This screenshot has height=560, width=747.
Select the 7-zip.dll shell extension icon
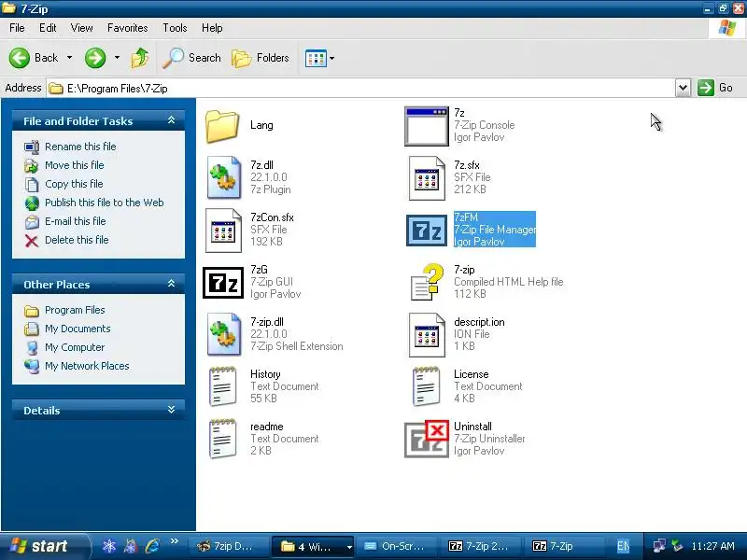tap(223, 334)
